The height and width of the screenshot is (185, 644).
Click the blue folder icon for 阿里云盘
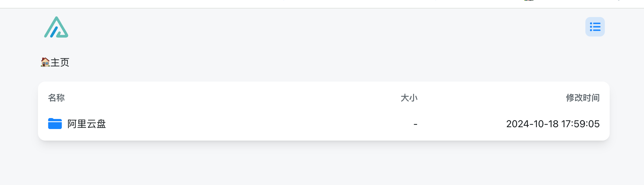(55, 124)
